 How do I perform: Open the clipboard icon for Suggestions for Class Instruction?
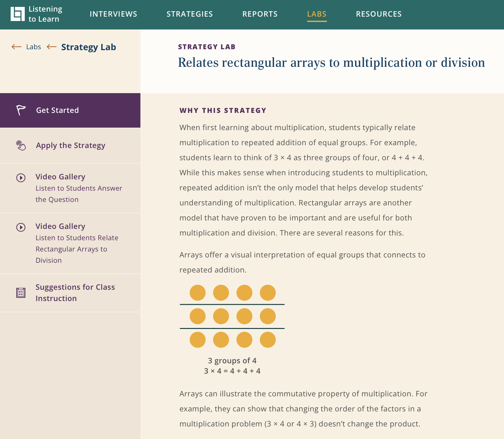[20, 292]
